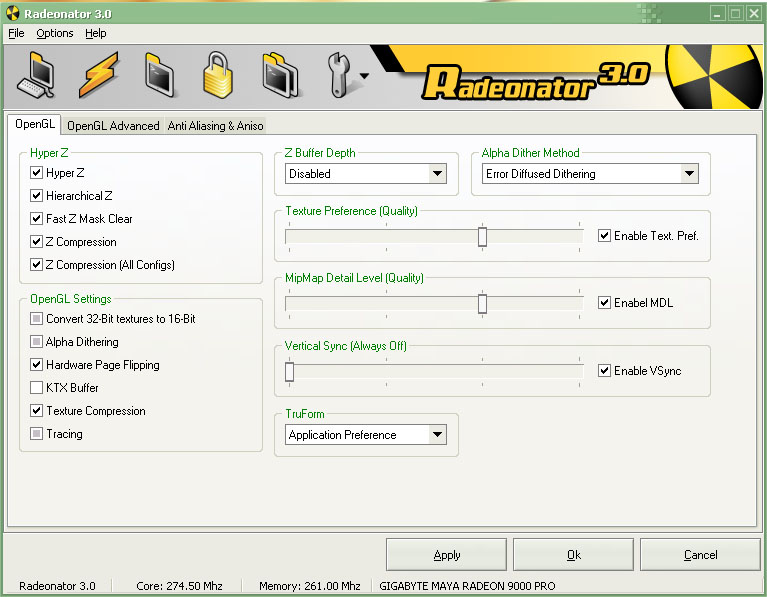The width and height of the screenshot is (767, 597).
Task: Toggle Texture Compression checkbox
Action: point(36,411)
